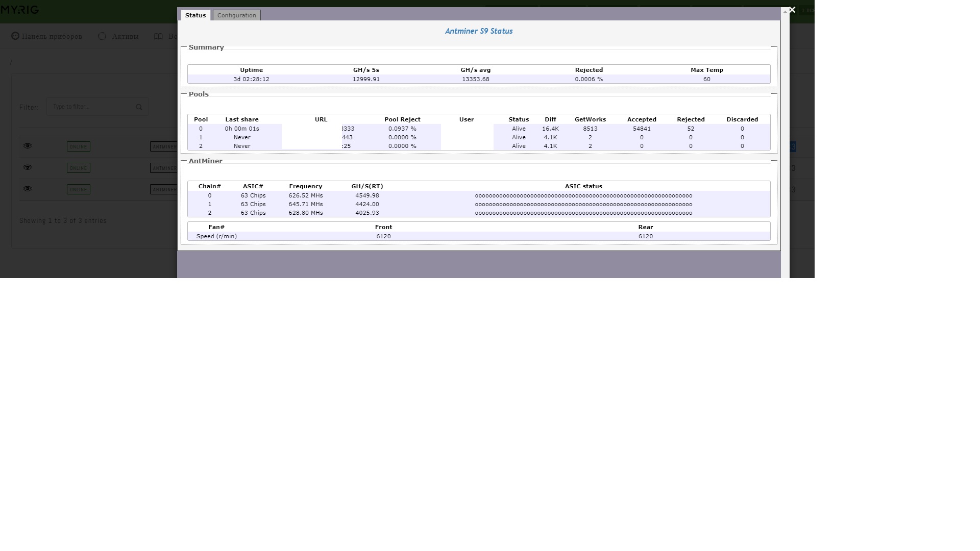Viewport: 980px width, 551px height.
Task: Click the ANTMINER tag in the third row
Action: (164, 189)
